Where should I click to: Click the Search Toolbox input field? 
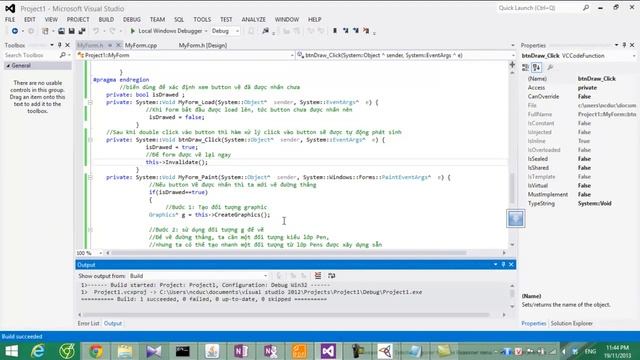pyautogui.click(x=31, y=55)
